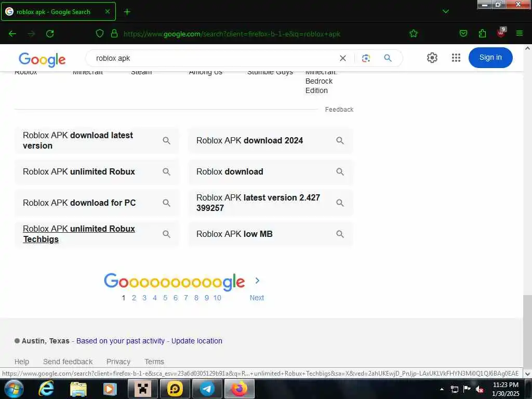
Task: Open Telegram from the taskbar
Action: point(207,389)
